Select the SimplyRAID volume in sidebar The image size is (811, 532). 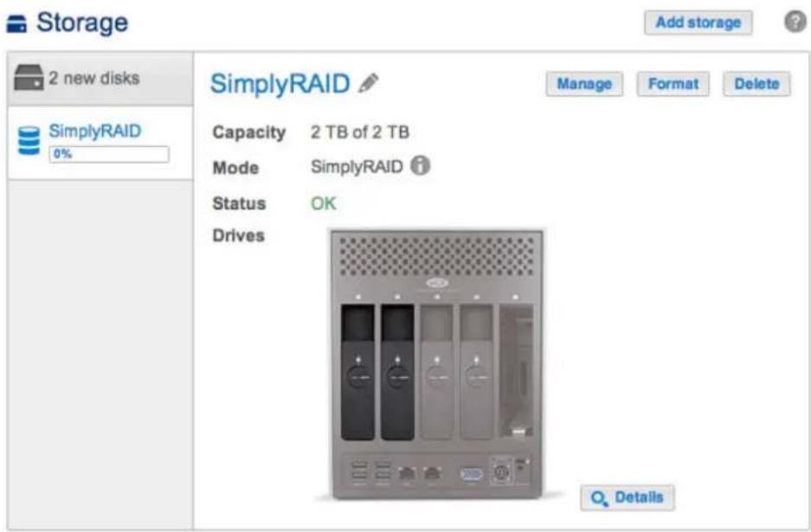(x=100, y=144)
